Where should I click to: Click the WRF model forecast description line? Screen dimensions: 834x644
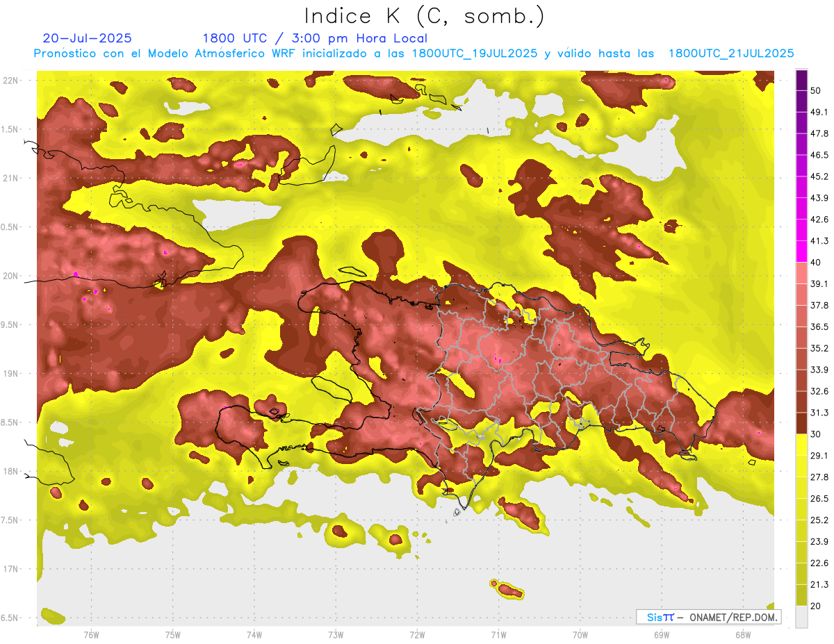click(x=414, y=53)
